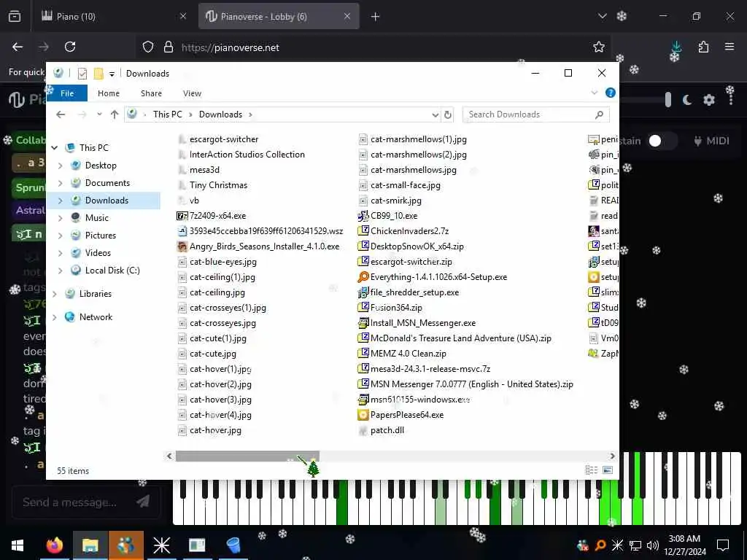
Task: Click the Pianoverse volume slider handle
Action: pyautogui.click(x=668, y=99)
